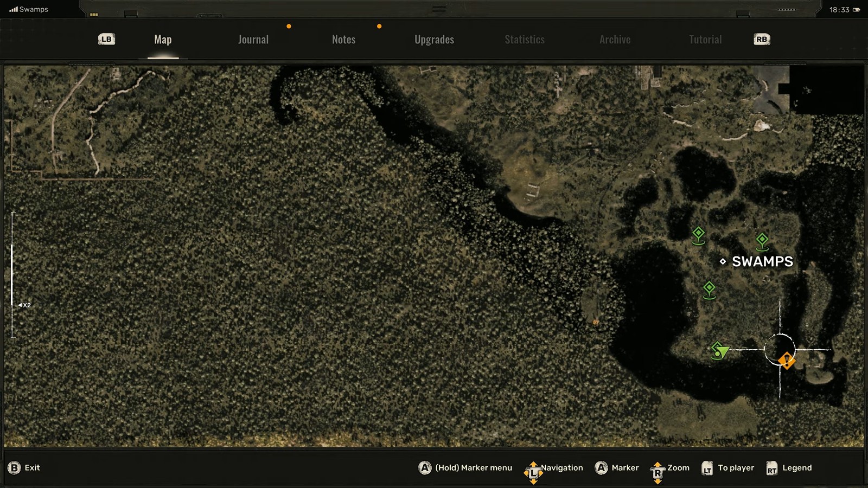Click the RT Legend trigger icon
The image size is (868, 488).
coord(771,468)
